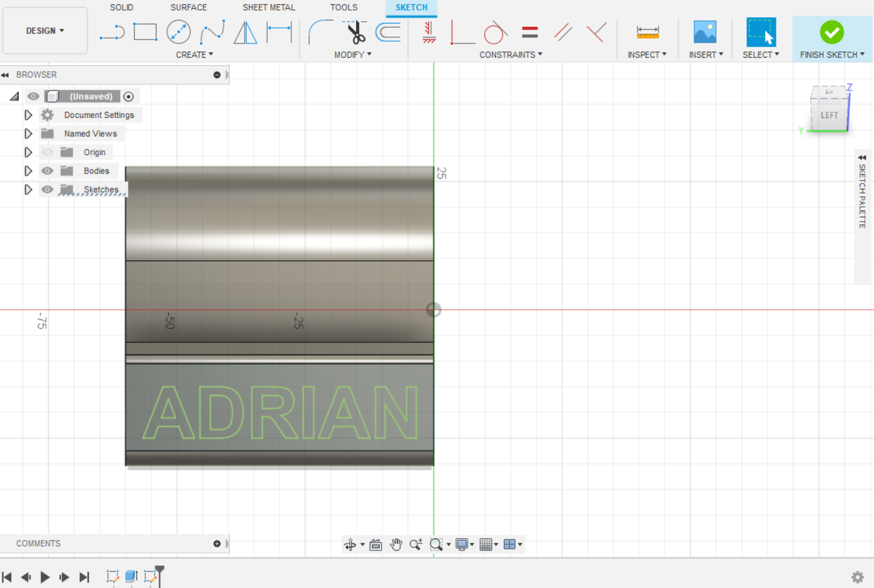
Task: Click the Insert image icon
Action: coord(705,32)
